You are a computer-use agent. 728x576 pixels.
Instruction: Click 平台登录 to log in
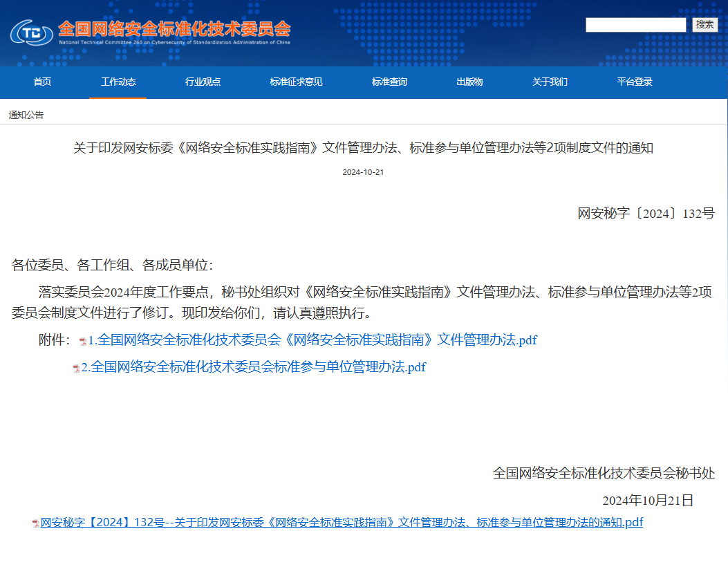click(634, 82)
